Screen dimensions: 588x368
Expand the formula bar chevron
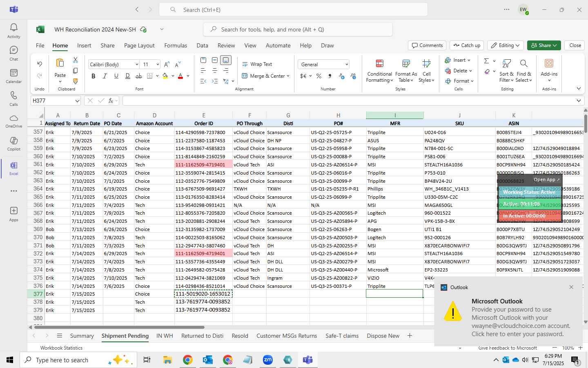(x=579, y=101)
